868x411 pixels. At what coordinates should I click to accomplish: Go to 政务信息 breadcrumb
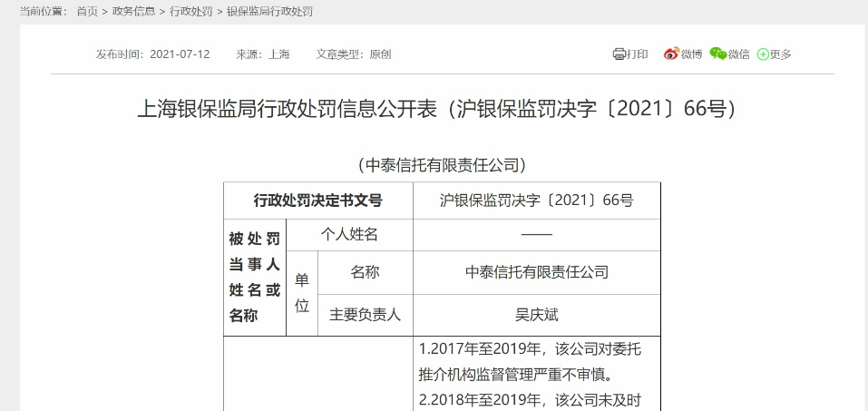coord(133,11)
